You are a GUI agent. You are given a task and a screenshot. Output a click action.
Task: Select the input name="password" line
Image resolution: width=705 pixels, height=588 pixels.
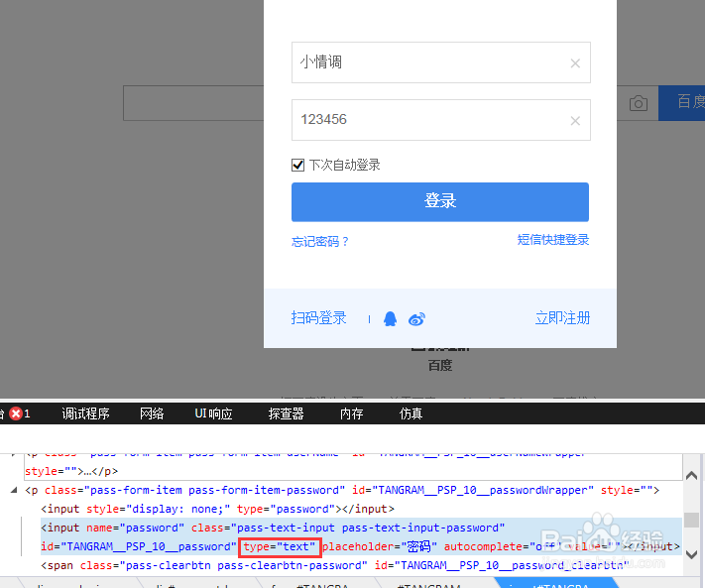273,528
